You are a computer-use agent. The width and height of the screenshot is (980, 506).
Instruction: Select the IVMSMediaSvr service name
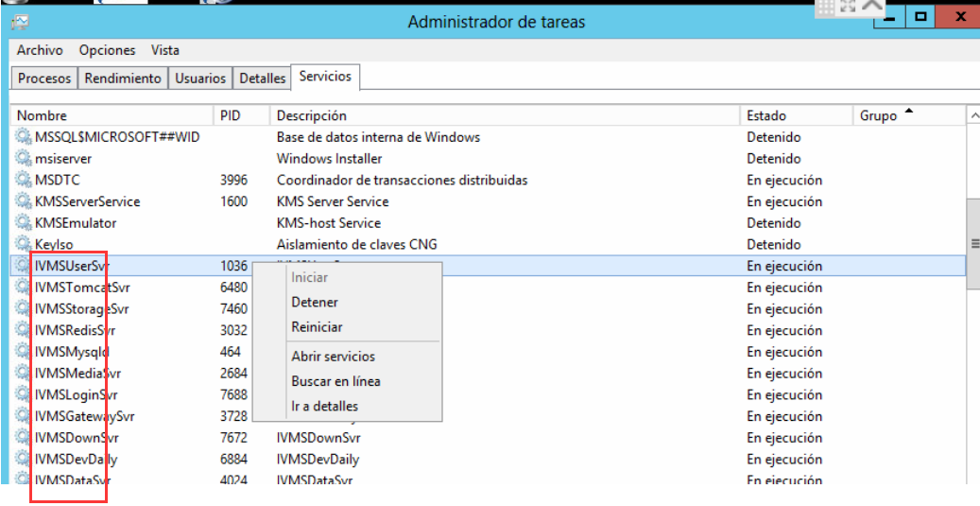78,374
